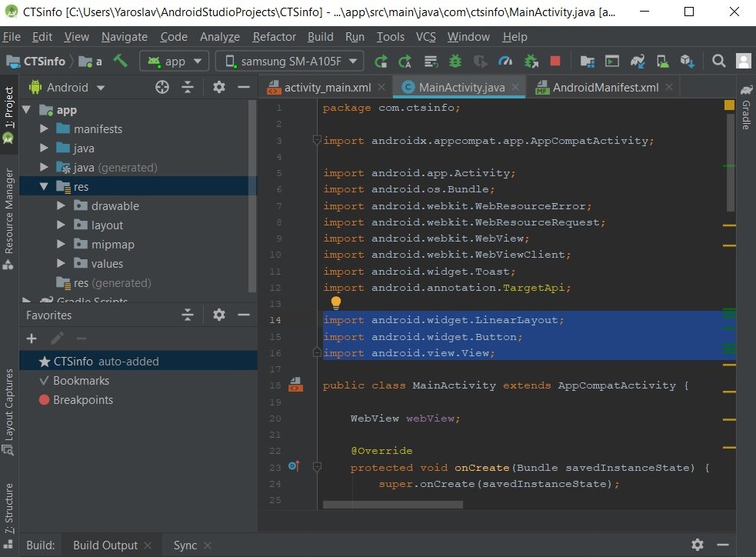Open Project Structure from the toolbar
The image size is (756, 557).
587,62
